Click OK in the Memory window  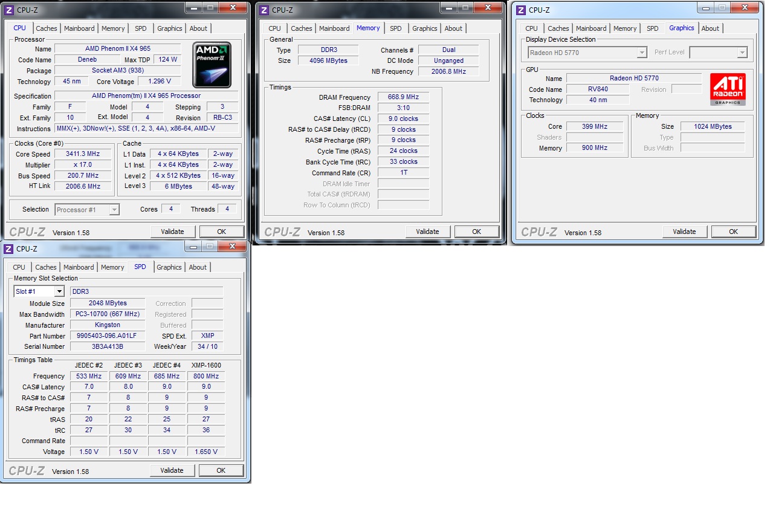point(477,232)
